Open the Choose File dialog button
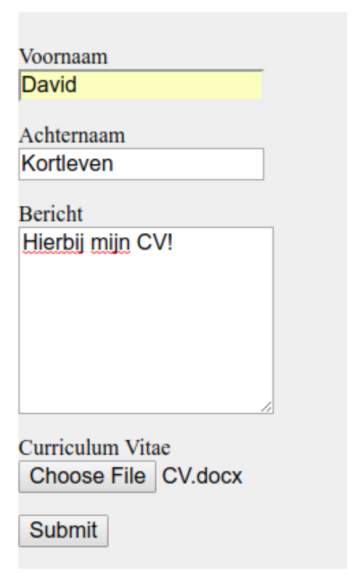 coord(87,476)
